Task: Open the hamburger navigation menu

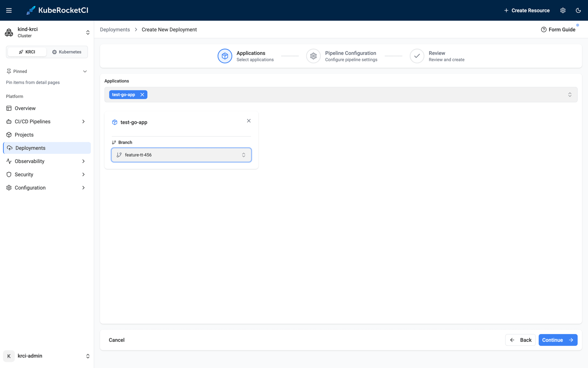Action: pyautogui.click(x=9, y=10)
